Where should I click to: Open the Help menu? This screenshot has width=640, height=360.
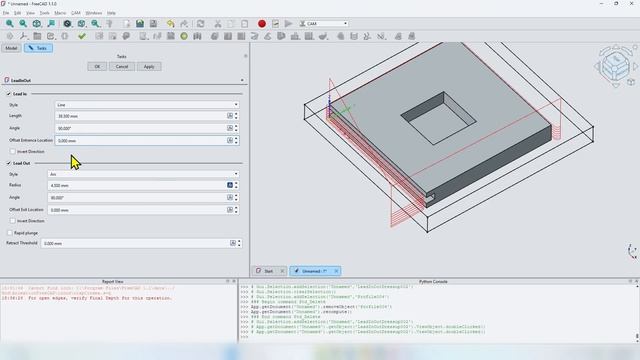coord(111,13)
